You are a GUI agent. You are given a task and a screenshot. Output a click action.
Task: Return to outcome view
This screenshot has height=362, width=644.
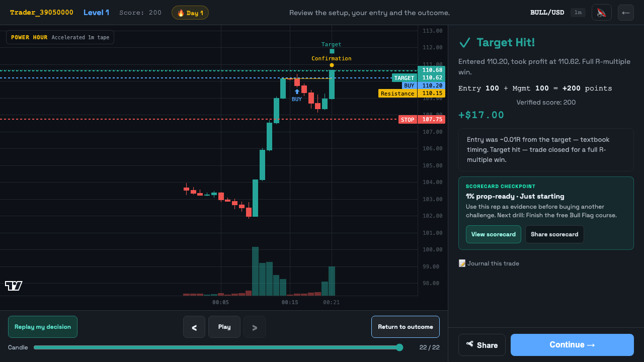(x=406, y=327)
